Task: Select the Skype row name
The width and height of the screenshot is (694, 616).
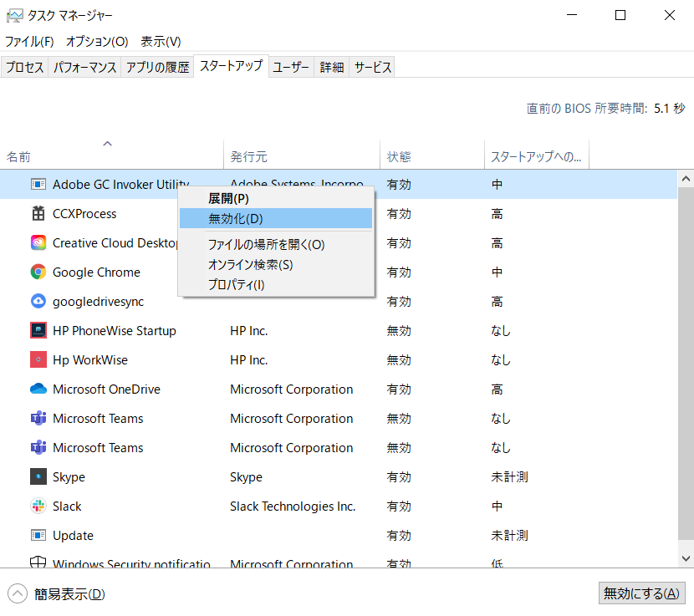Action: point(69,476)
